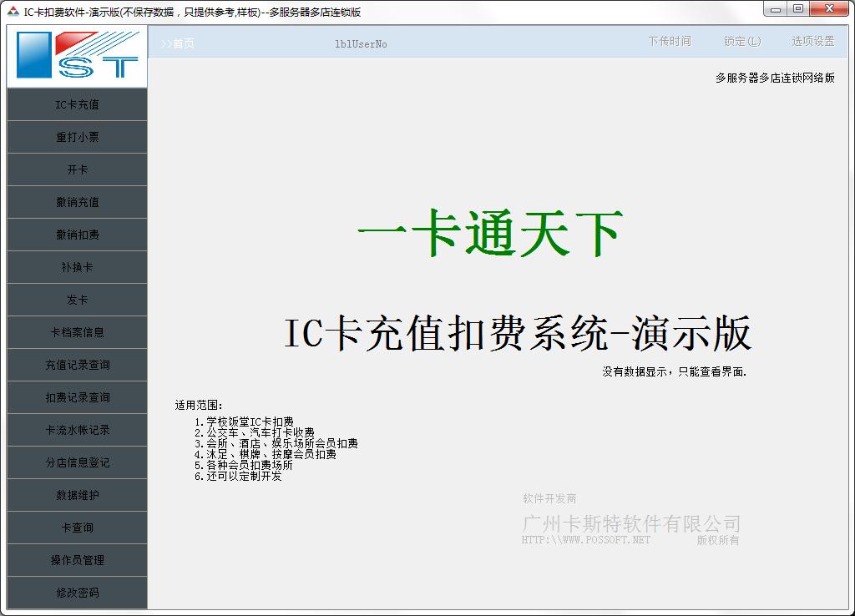Open 分店信息登记 branch registration
The height and width of the screenshot is (616, 855).
tap(77, 462)
